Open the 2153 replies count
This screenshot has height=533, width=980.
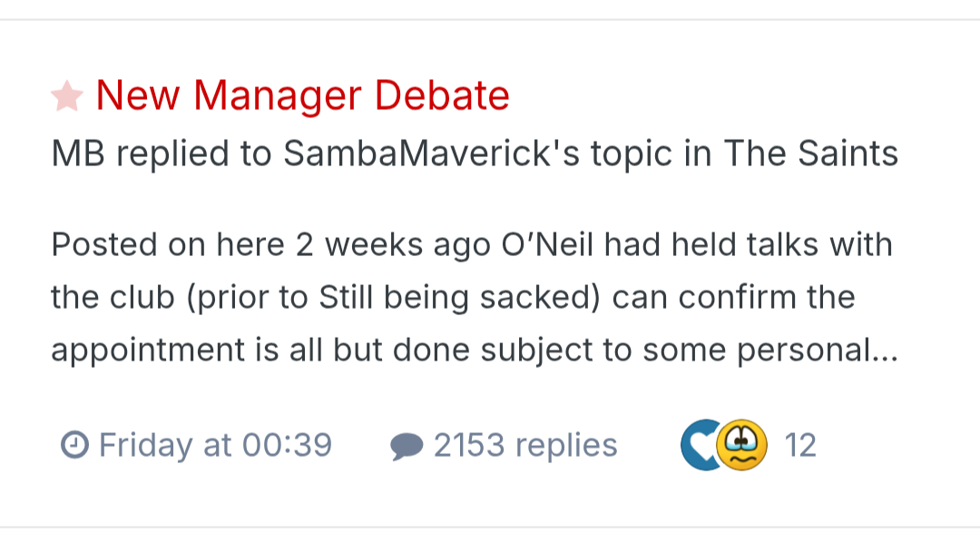(525, 446)
